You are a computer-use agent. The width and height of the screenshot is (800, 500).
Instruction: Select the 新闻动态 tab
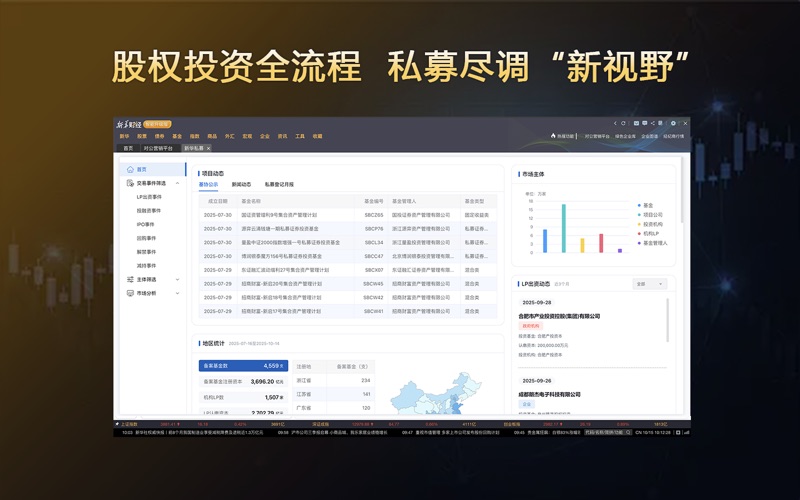241,185
